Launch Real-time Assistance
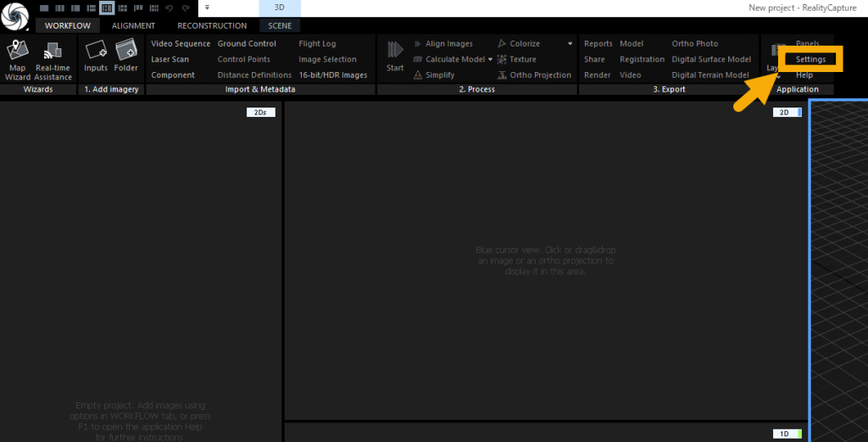The image size is (868, 442). click(53, 58)
